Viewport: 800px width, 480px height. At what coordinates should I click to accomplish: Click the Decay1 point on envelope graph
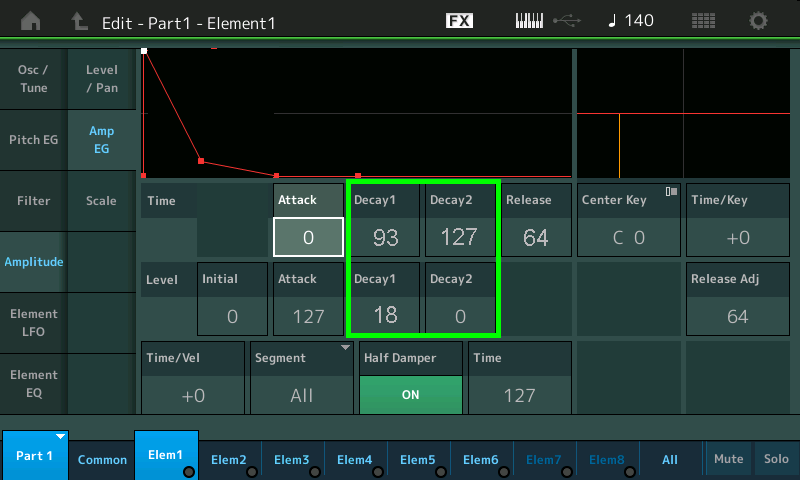[x=201, y=161]
